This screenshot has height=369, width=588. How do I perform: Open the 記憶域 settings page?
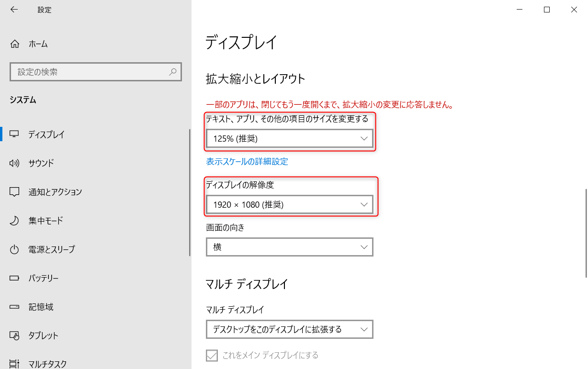tap(95, 307)
